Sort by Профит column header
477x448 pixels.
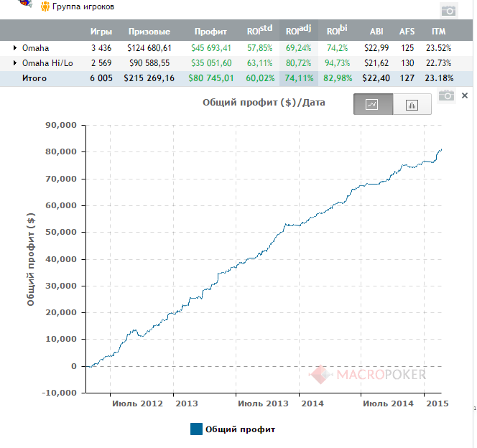pos(210,32)
